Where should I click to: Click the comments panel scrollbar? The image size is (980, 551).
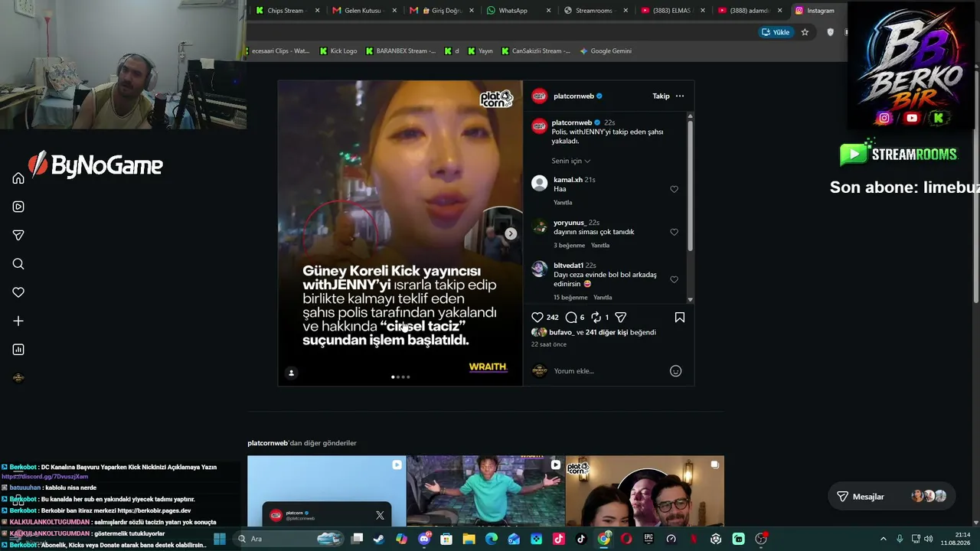coord(690,185)
